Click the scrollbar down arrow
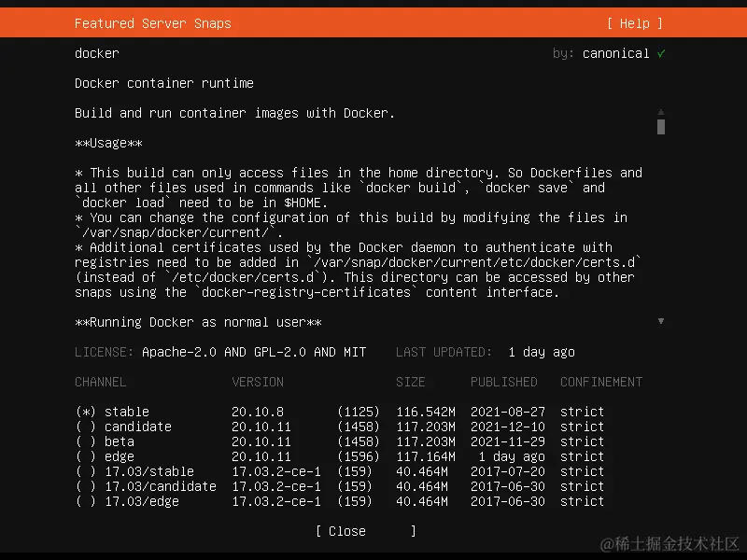Viewport: 747px width, 560px height. 661,321
